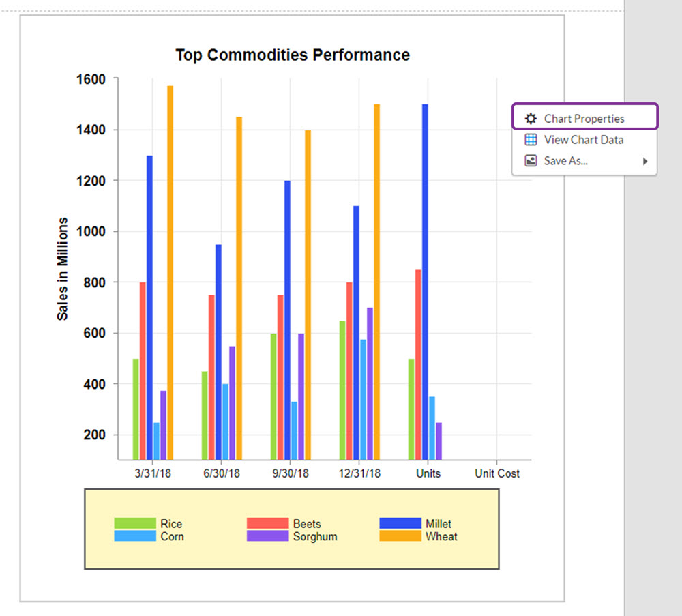682x616 pixels.
Task: Select the Unit Cost x-axis label
Action: tap(497, 473)
